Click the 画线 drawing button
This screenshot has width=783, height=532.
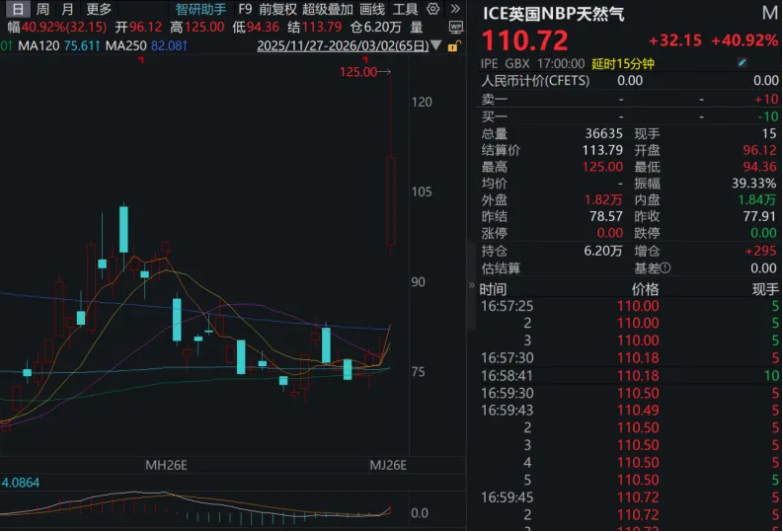tap(372, 9)
